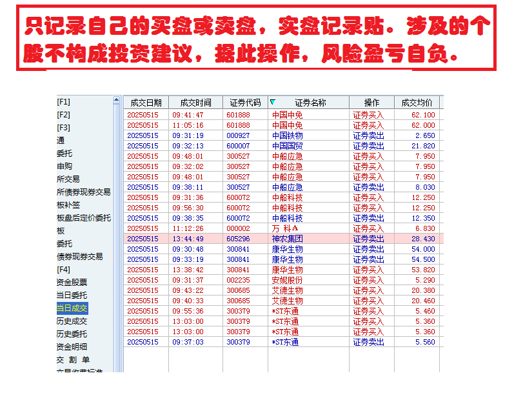
Task: Select the 安妮股份 name cell
Action: tap(288, 281)
